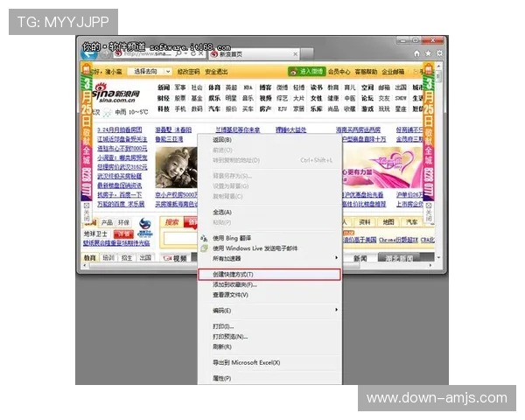The width and height of the screenshot is (525, 420).
Task: Click the 客服帮助 link
Action: [366, 72]
